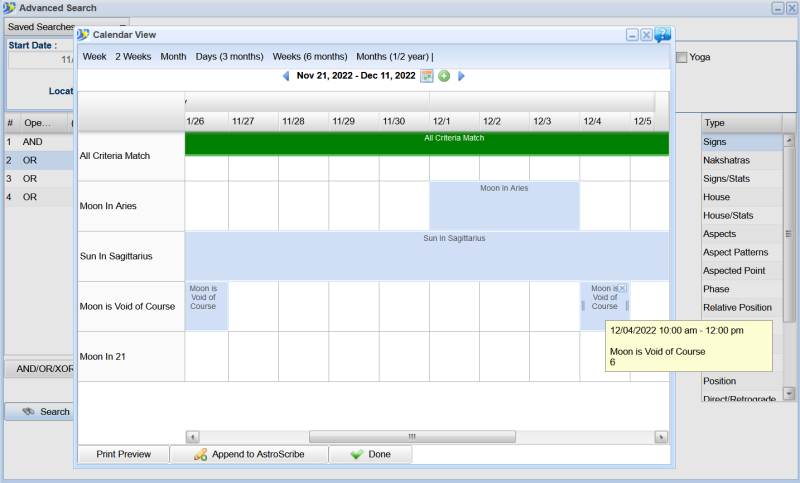Go to next date range arrow
The image size is (800, 483).
(461, 76)
